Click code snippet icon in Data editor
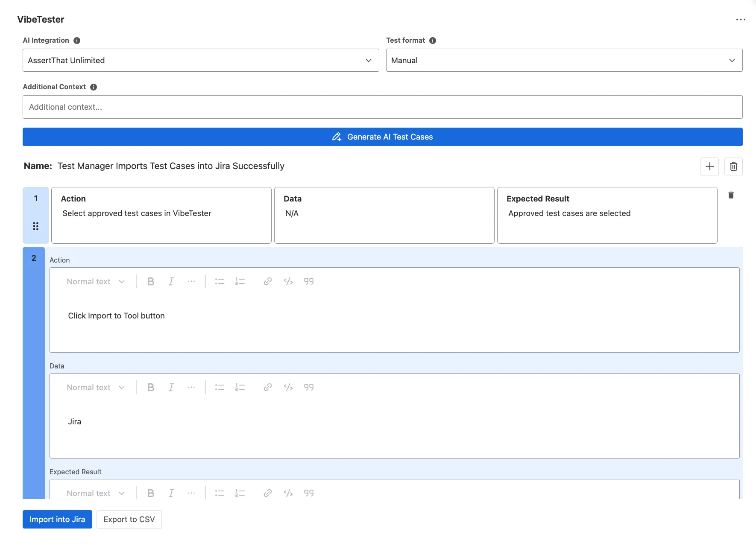Image resolution: width=756 pixels, height=549 pixels. pos(288,387)
